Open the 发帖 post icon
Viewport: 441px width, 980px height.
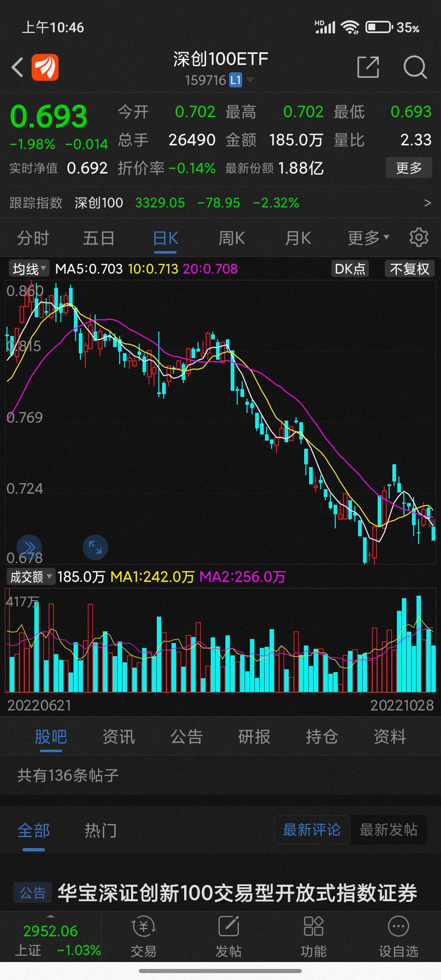[x=228, y=937]
